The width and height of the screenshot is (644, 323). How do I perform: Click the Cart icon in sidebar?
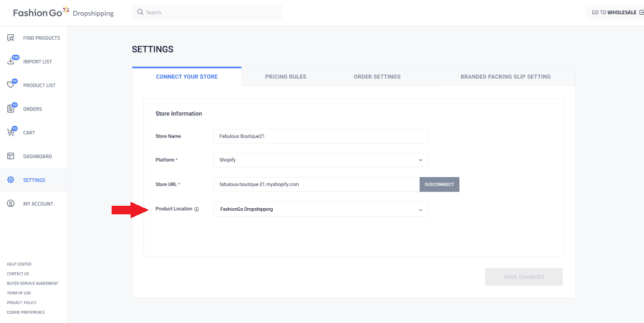click(10, 132)
